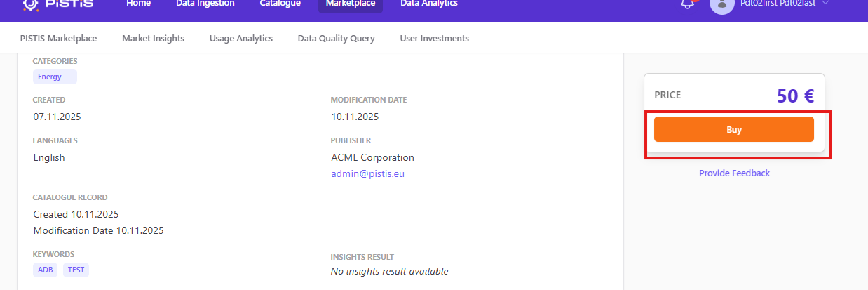Open the Catalogue menu

click(x=280, y=4)
